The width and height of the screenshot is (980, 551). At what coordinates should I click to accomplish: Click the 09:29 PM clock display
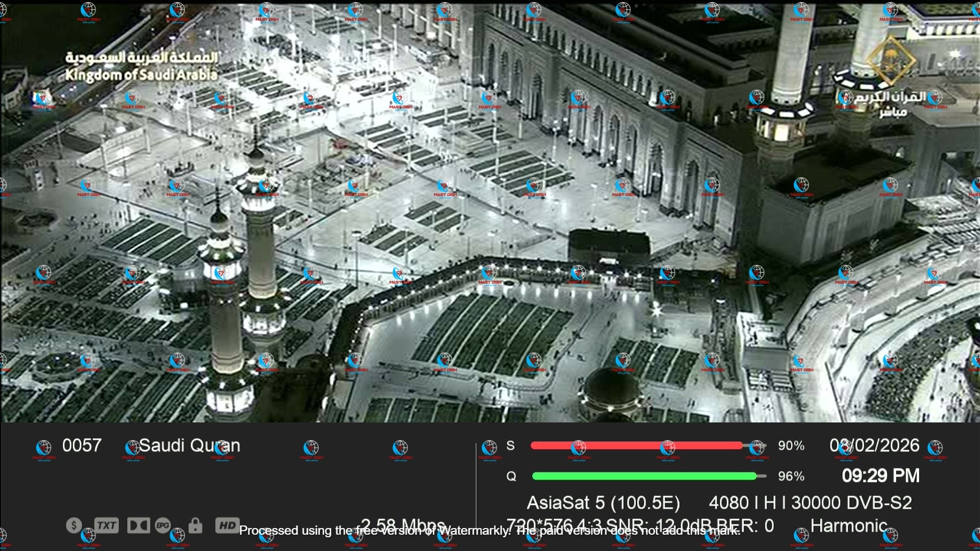click(x=880, y=475)
